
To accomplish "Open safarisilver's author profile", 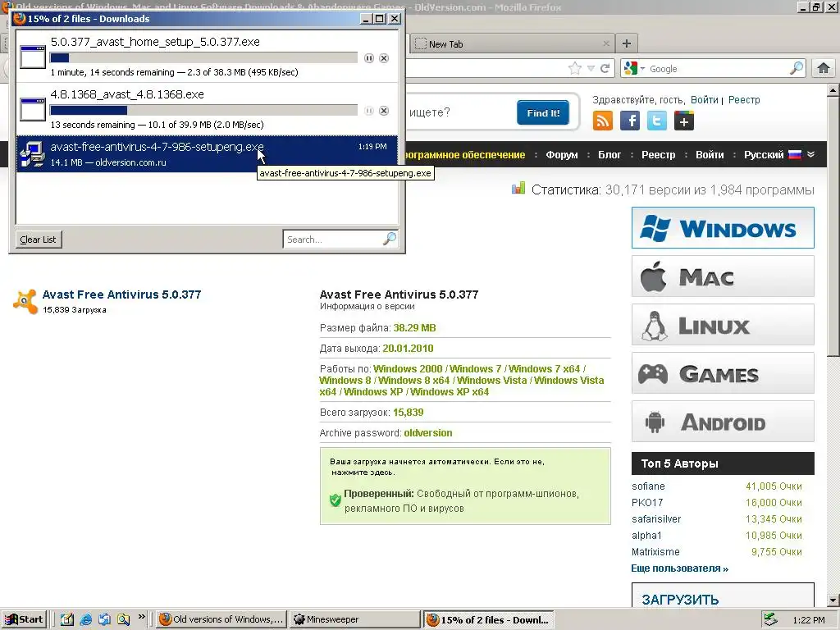I will click(x=656, y=519).
